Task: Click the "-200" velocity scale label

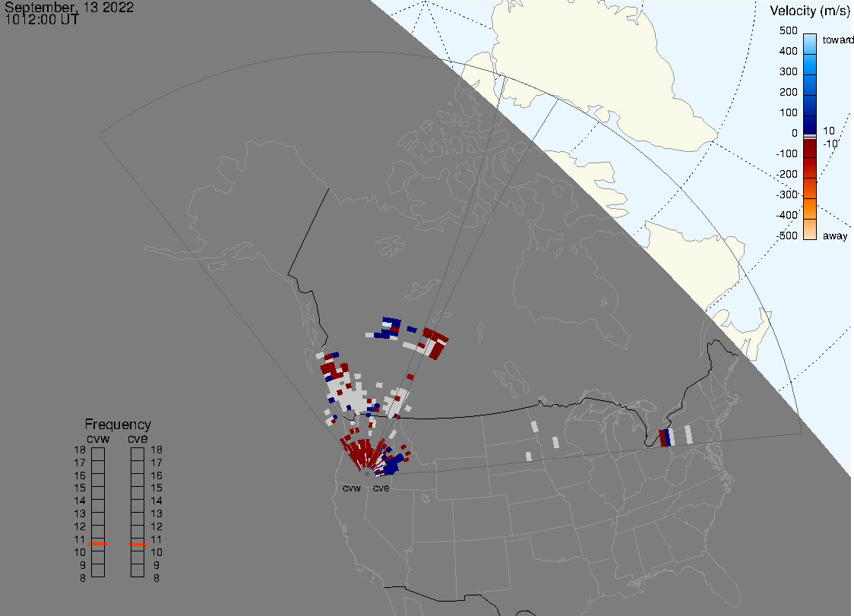Action: click(786, 174)
